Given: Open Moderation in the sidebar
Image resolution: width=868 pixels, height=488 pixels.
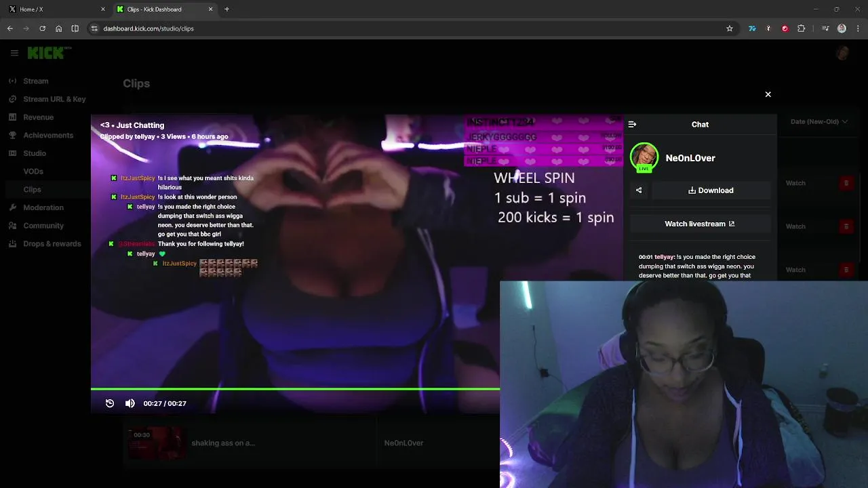Looking at the screenshot, I should tap(43, 207).
